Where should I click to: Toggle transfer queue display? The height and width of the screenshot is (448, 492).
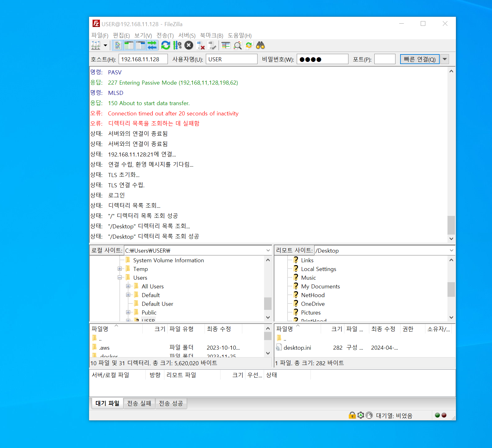tap(152, 45)
